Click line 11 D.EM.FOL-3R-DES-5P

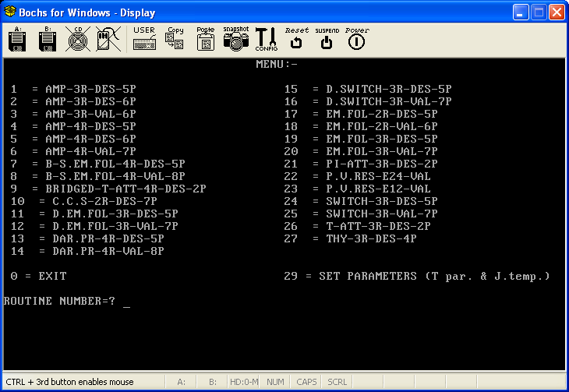pyautogui.click(x=94, y=214)
